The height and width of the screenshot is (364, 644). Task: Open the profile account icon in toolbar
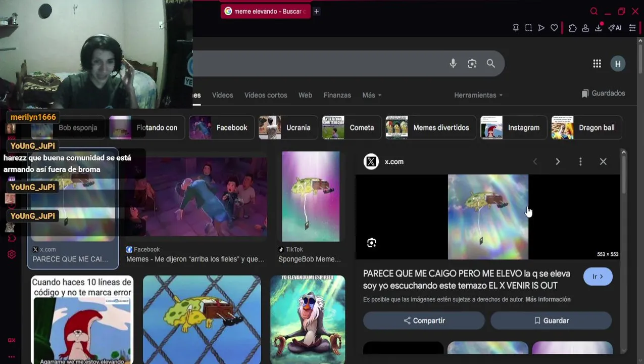tap(585, 28)
